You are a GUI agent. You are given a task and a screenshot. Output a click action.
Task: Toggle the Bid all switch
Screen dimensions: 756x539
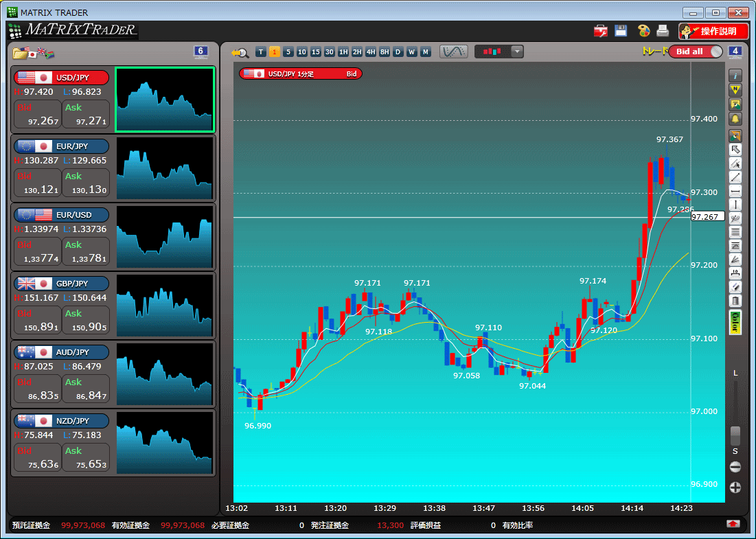pos(696,51)
